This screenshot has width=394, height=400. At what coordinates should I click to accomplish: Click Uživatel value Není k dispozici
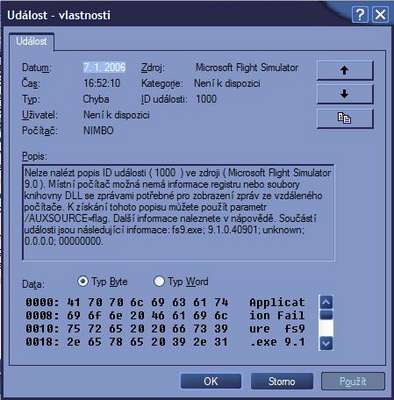(116, 115)
